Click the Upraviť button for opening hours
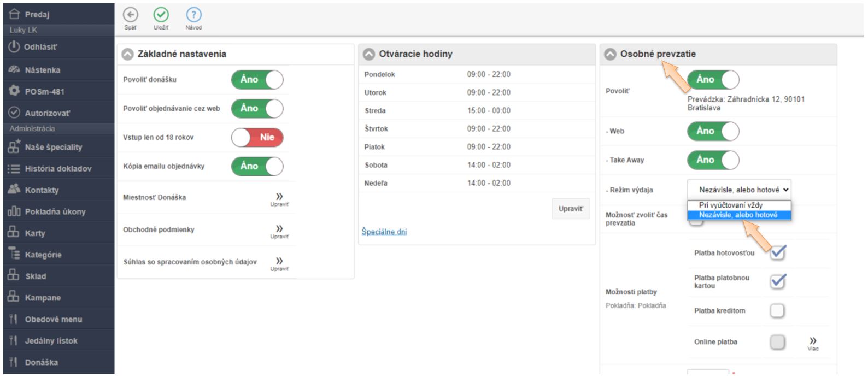The height and width of the screenshot is (383, 868). (x=571, y=209)
